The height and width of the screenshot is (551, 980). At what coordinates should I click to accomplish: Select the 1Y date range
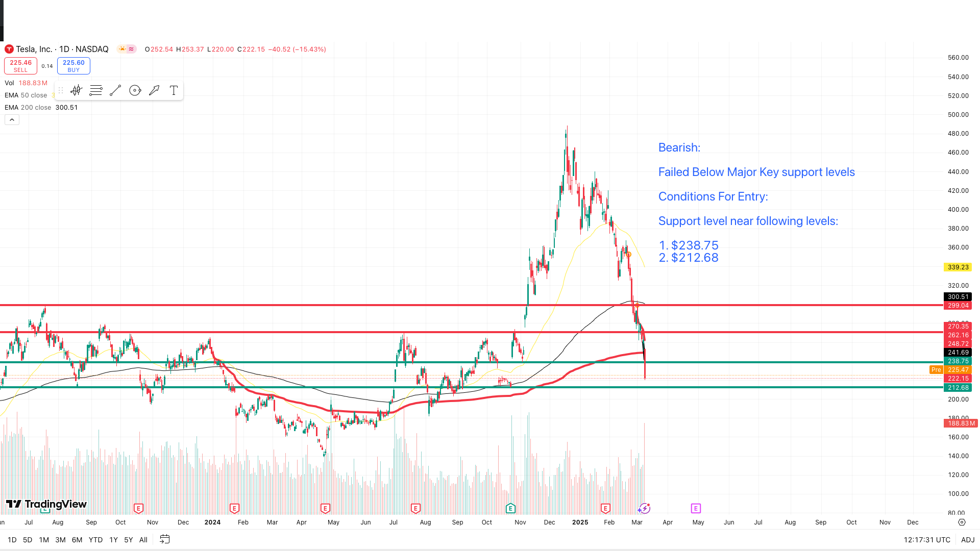click(113, 540)
